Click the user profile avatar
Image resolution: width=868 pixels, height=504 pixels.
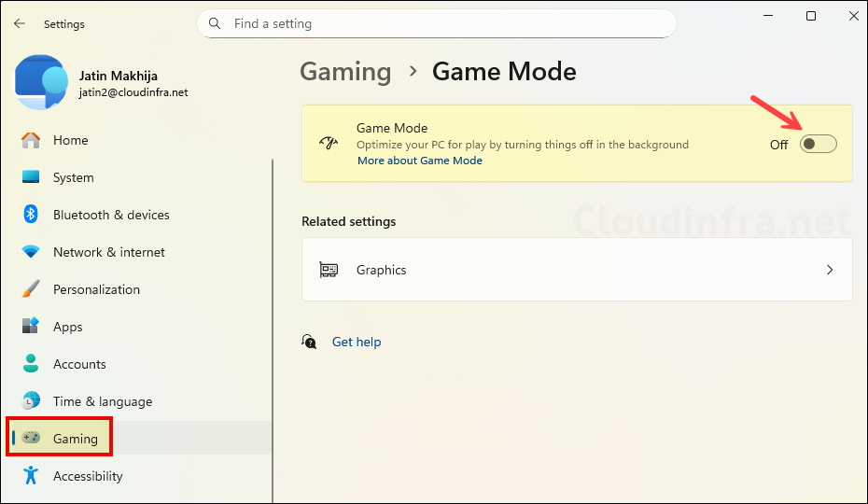click(x=41, y=82)
